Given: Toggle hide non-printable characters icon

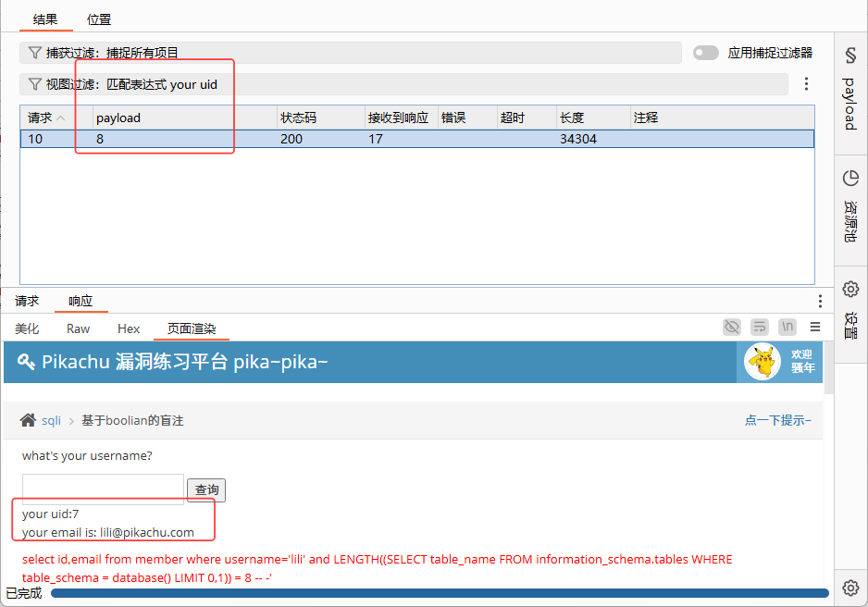Looking at the screenshot, I should [732, 327].
